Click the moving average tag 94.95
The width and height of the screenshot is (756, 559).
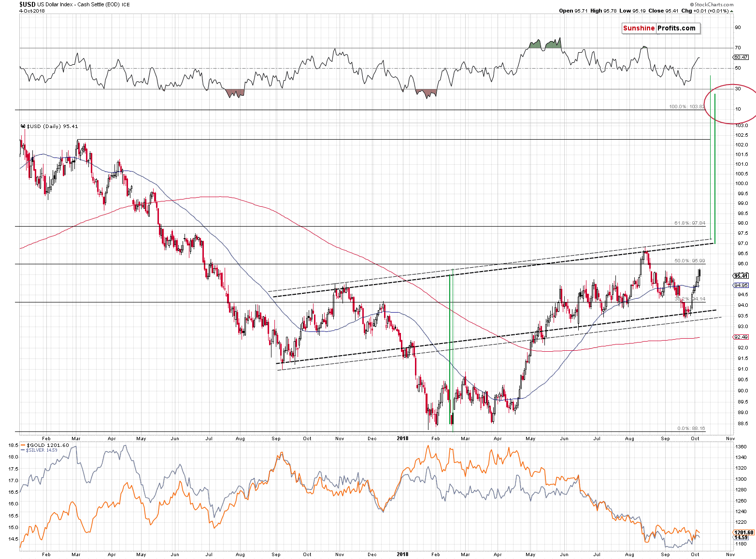741,286
